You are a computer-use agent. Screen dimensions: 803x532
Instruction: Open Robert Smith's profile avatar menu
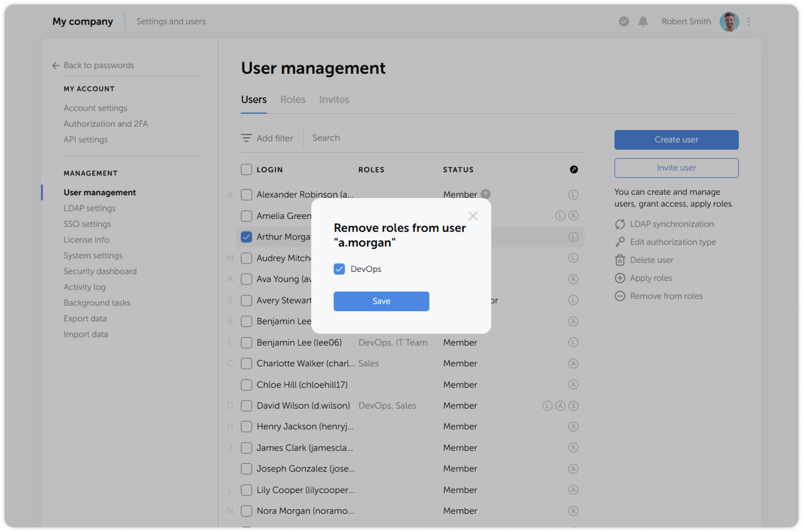(x=729, y=22)
